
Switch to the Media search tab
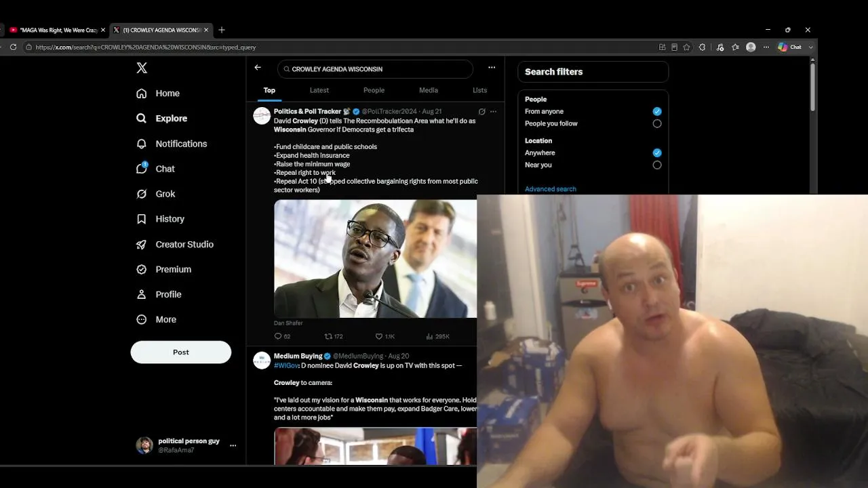click(429, 90)
